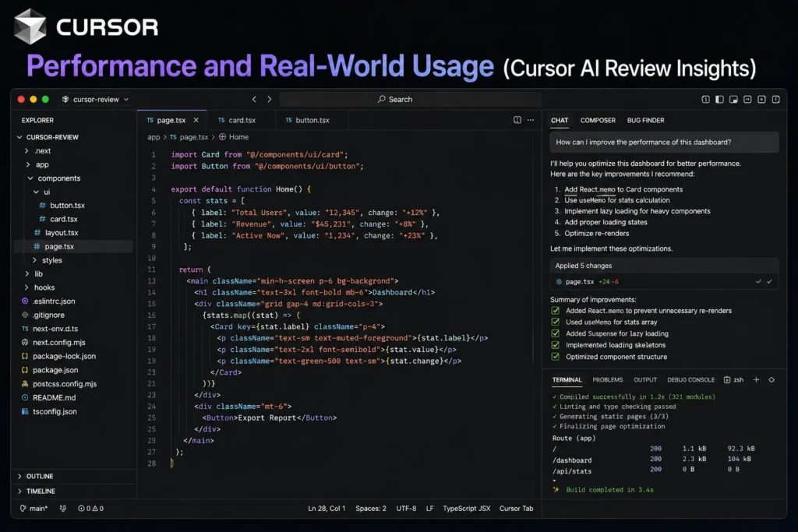Click the Home symbol in breadcrumb
This screenshot has width=798, height=532.
[x=234, y=137]
